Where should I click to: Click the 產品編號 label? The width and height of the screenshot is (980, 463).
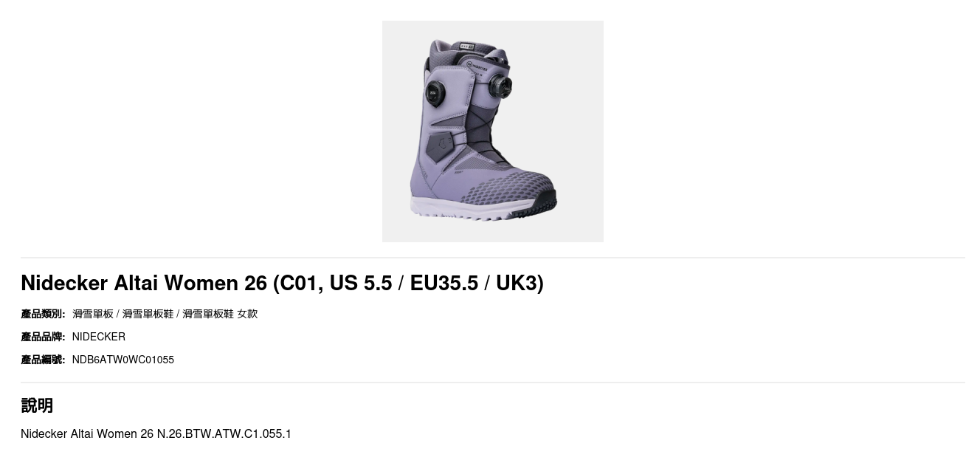(43, 360)
